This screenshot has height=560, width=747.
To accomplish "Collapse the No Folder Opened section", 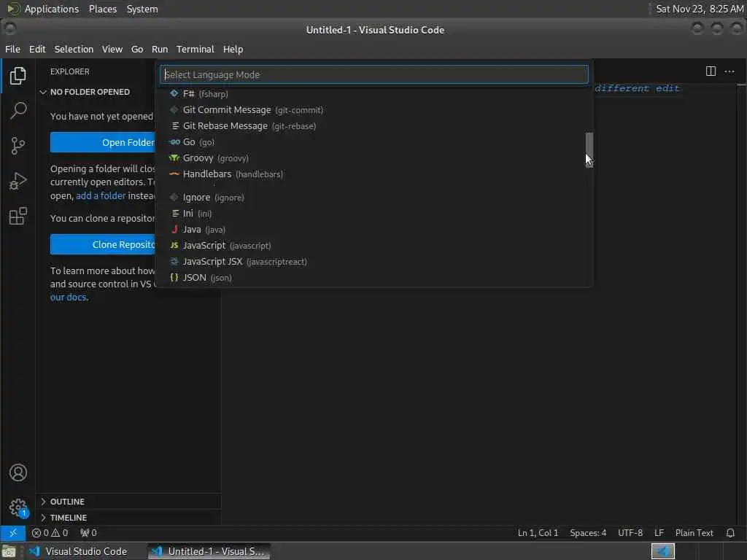I will point(90,92).
